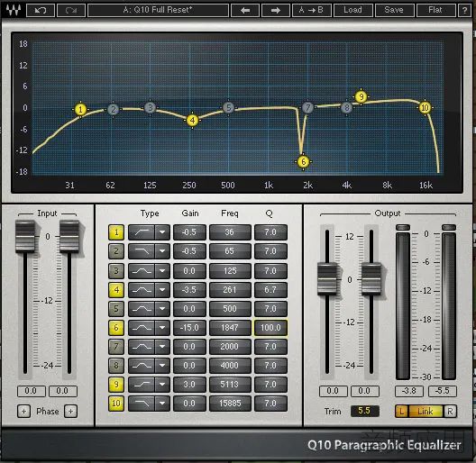Toggle band 4 on/off button

coord(116,290)
